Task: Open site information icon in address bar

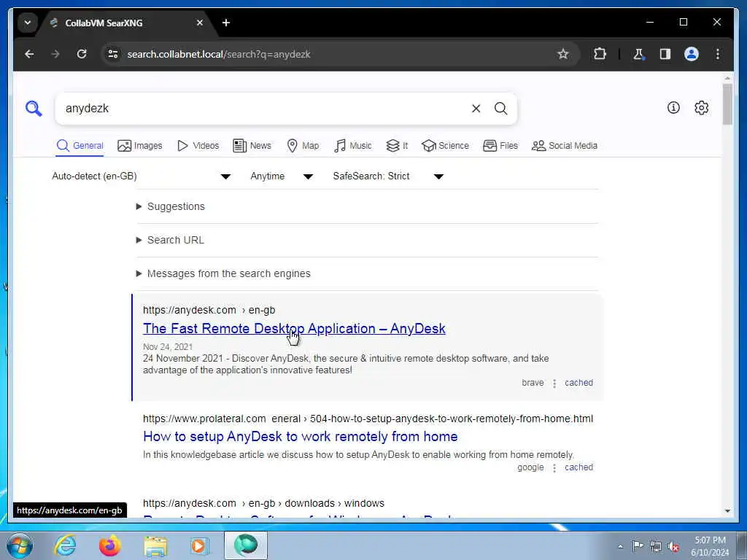Action: [x=113, y=54]
